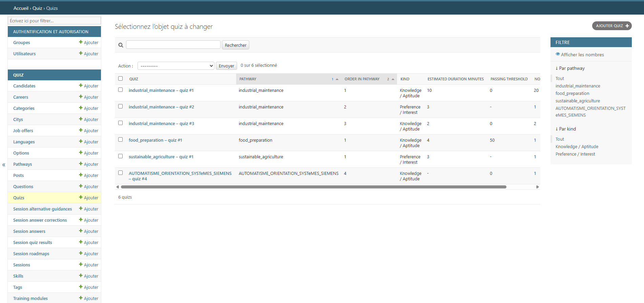
Task: Filter kind by Preference / Interest
Action: 575,154
